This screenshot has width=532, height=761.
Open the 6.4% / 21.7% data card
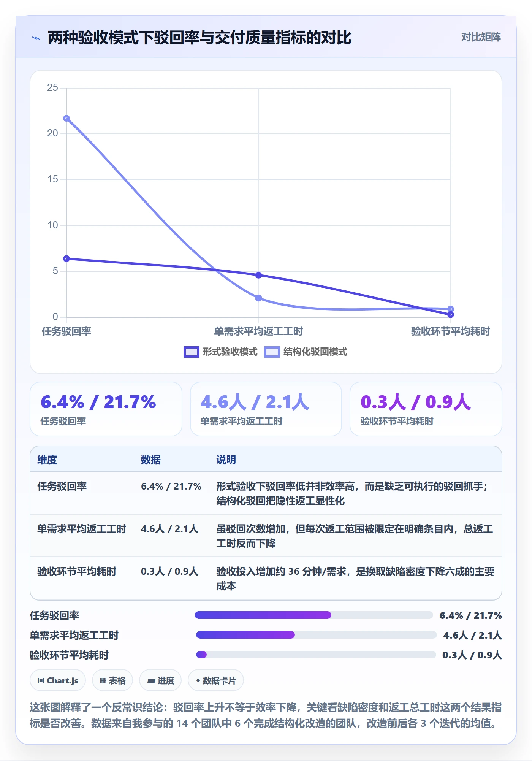[x=106, y=409]
